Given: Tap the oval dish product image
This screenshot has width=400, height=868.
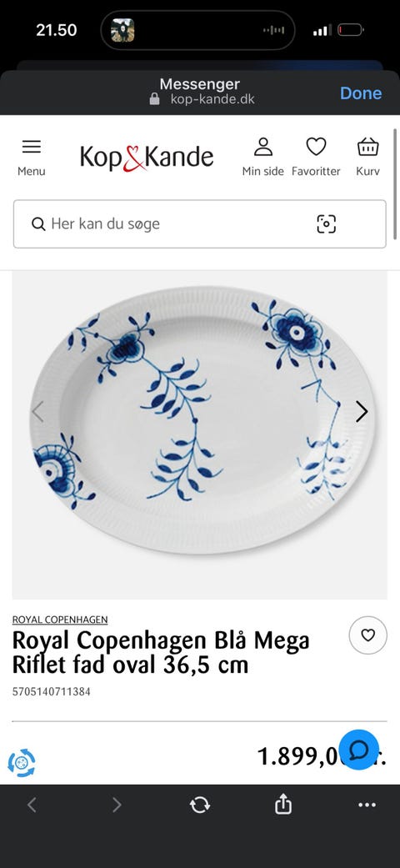Looking at the screenshot, I should [200, 435].
